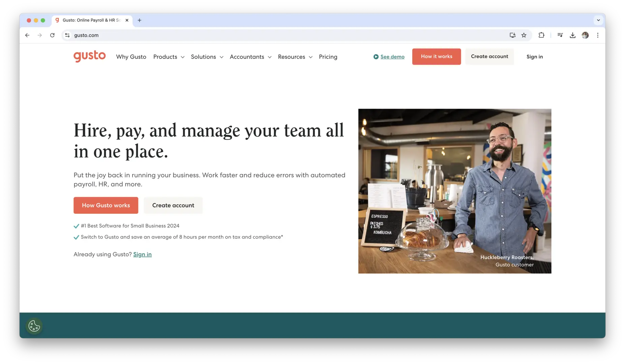Click the Gusto logo in the header

coord(89,56)
